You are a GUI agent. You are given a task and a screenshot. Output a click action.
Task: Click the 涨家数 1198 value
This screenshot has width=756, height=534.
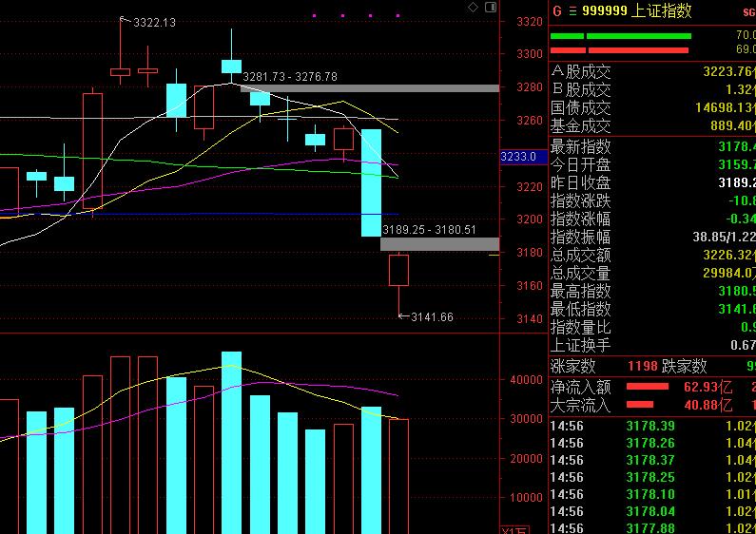click(642, 366)
